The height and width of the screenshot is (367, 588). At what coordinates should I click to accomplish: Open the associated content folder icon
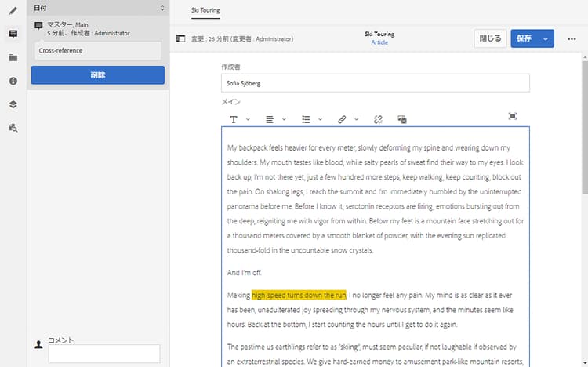coord(13,57)
